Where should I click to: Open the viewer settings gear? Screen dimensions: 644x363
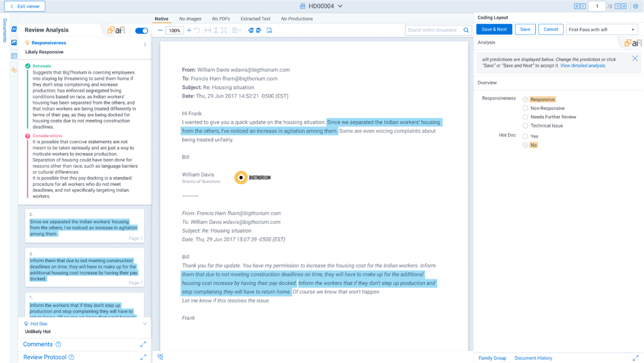click(x=636, y=6)
